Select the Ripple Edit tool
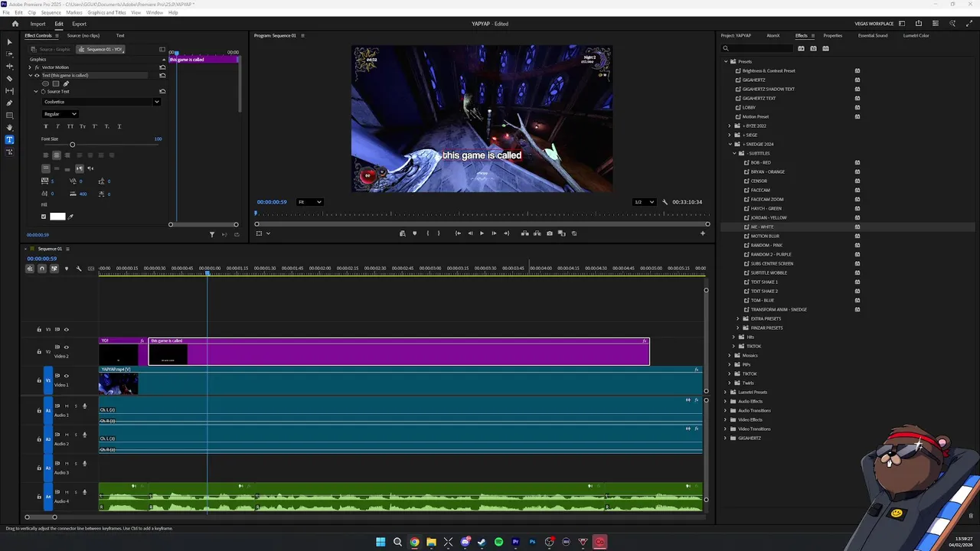 pyautogui.click(x=9, y=66)
